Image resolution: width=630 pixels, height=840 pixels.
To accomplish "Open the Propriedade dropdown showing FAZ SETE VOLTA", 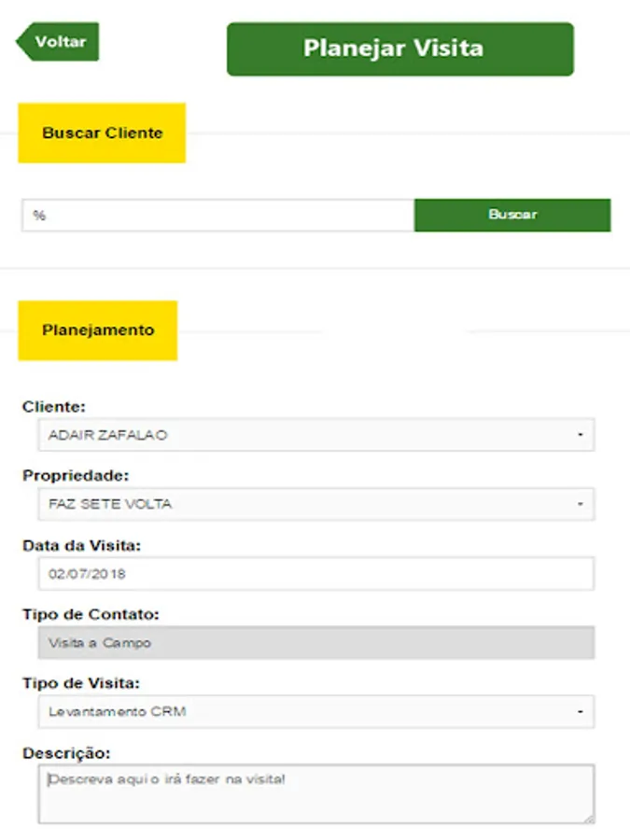I will [x=316, y=504].
